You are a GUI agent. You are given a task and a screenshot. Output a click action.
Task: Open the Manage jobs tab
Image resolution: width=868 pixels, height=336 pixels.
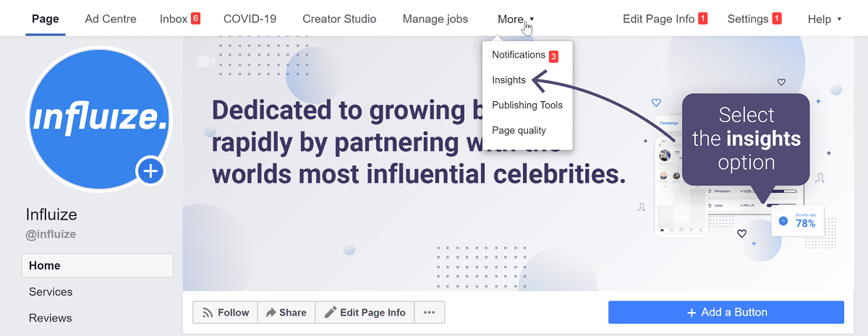(435, 19)
